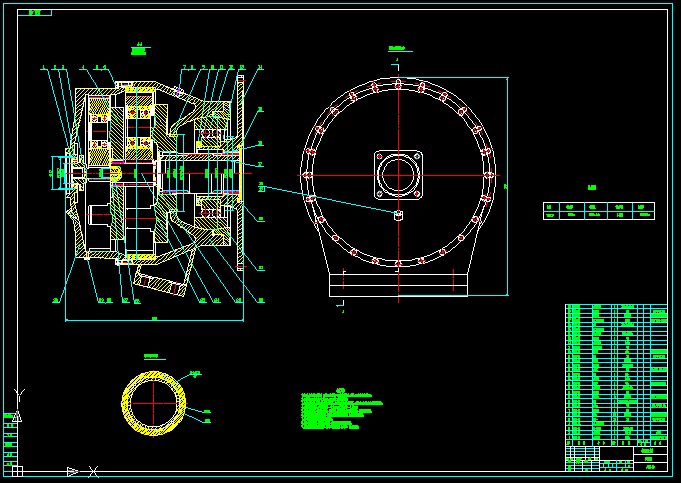
Task: Pick the topmost bolt hole on vertical centerline
Action: 398,84
